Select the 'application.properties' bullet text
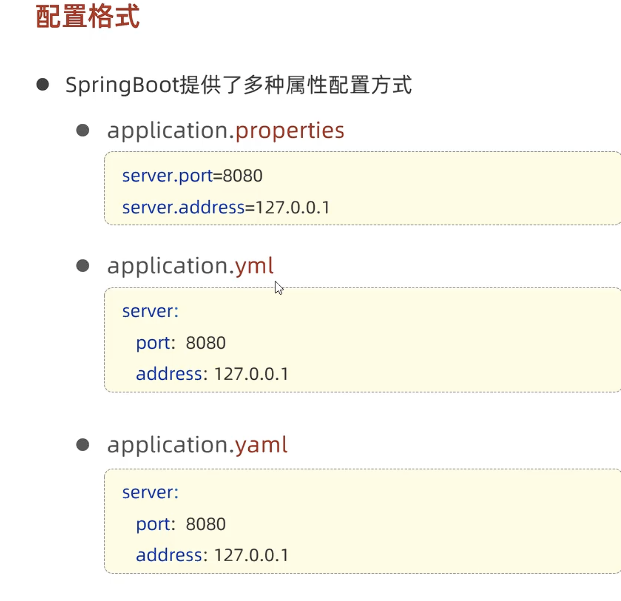The width and height of the screenshot is (621, 601). 226,131
